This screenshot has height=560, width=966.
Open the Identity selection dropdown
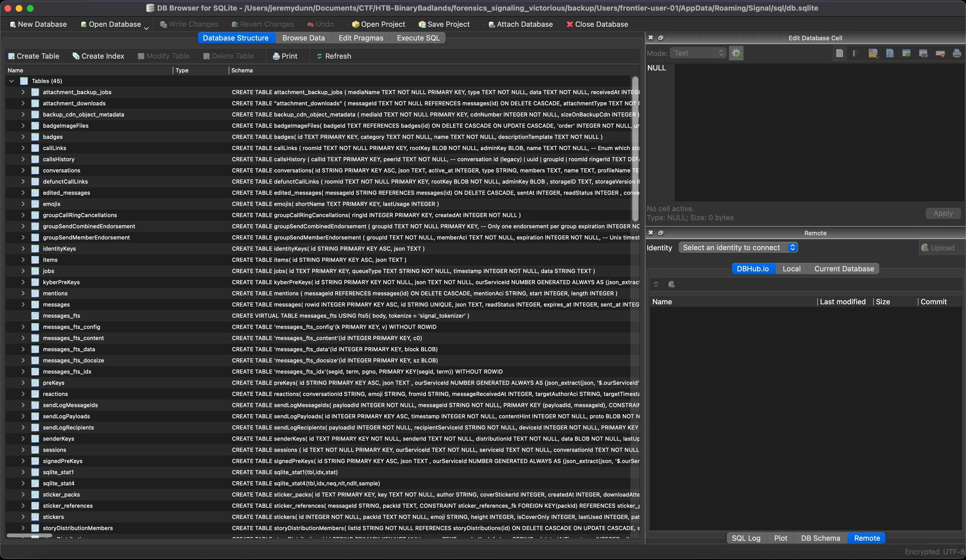738,248
